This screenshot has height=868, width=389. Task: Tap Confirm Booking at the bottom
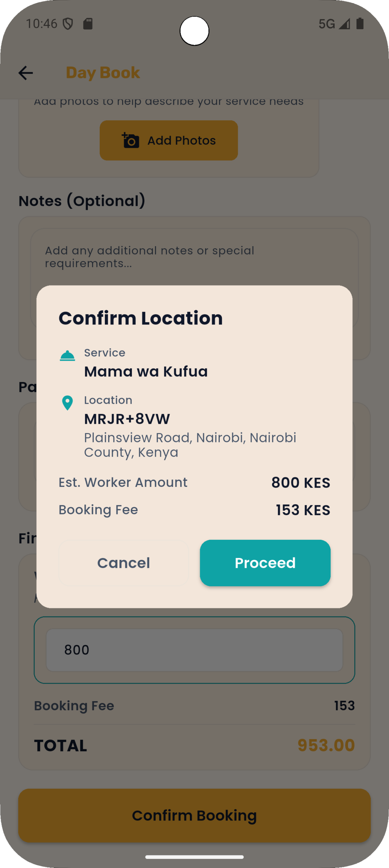[194, 815]
